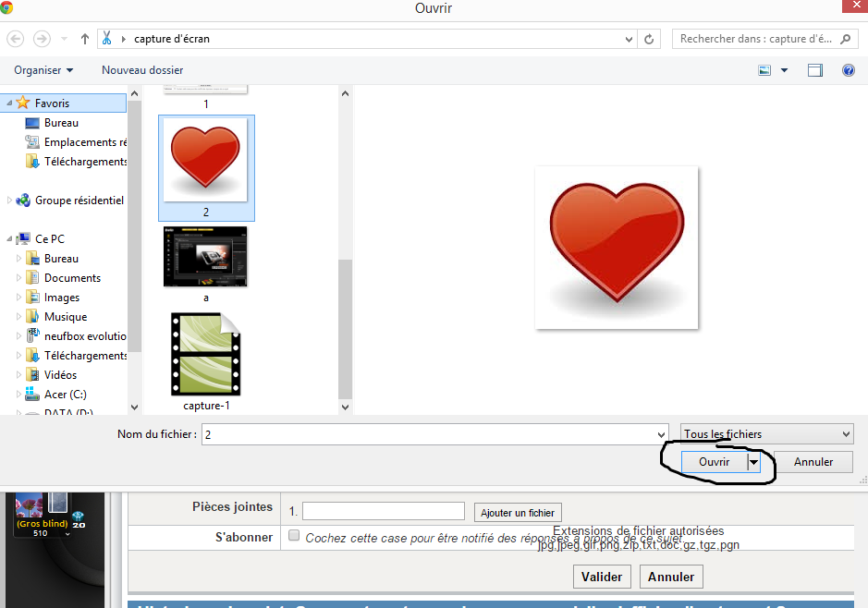Expand the Images folder node
This screenshot has width=868, height=608.
(18, 298)
